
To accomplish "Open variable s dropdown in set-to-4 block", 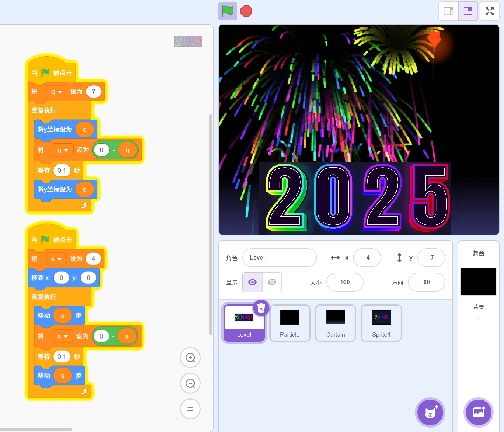I will click(56, 259).
